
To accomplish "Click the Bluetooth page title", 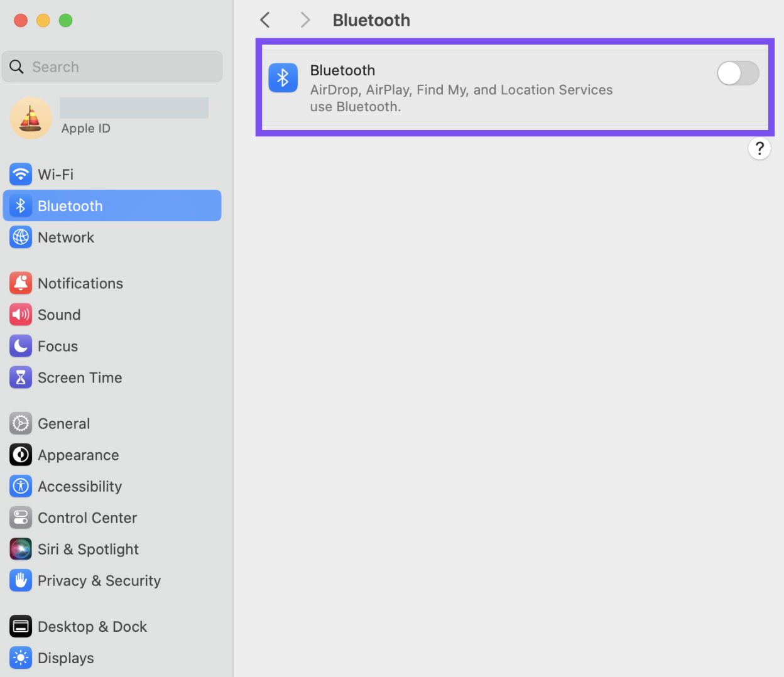I will 371,20.
